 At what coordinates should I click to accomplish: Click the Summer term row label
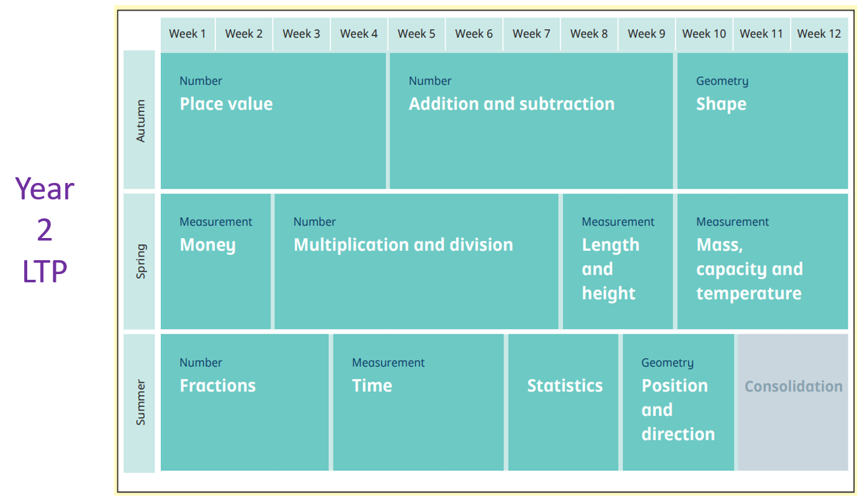[139, 403]
